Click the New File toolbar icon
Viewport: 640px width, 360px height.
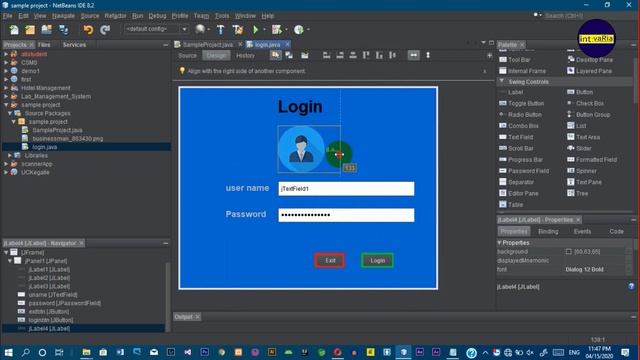[x=14, y=30]
